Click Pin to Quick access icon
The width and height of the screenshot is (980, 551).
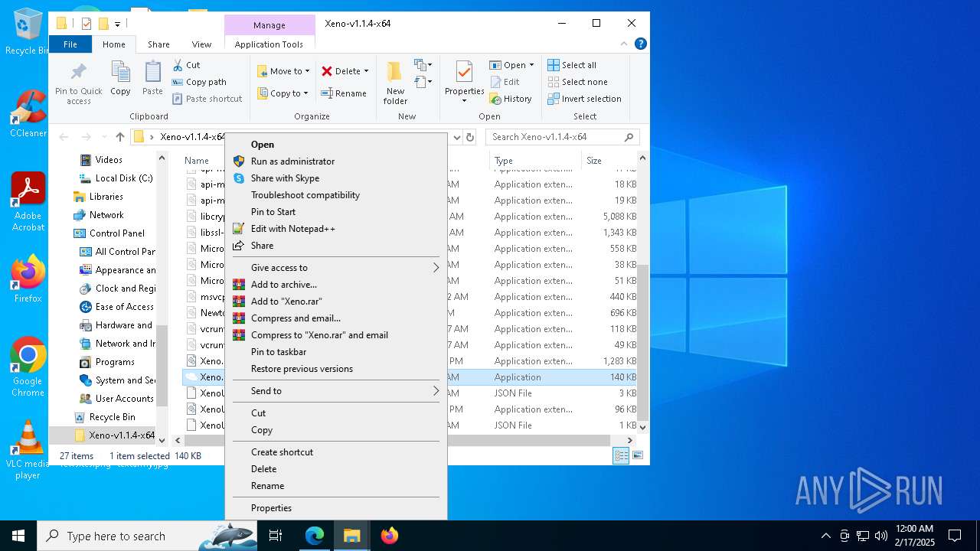pyautogui.click(x=78, y=83)
